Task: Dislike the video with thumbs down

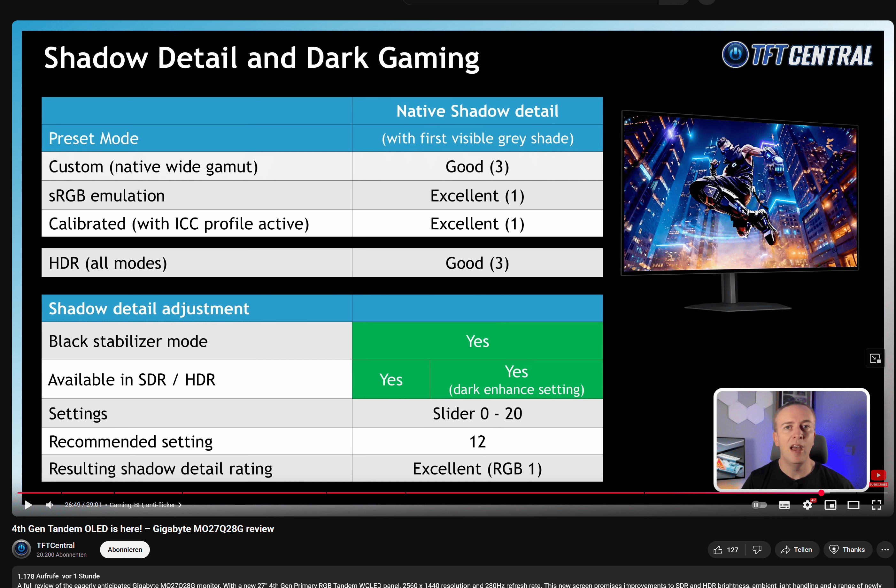Action: click(757, 550)
